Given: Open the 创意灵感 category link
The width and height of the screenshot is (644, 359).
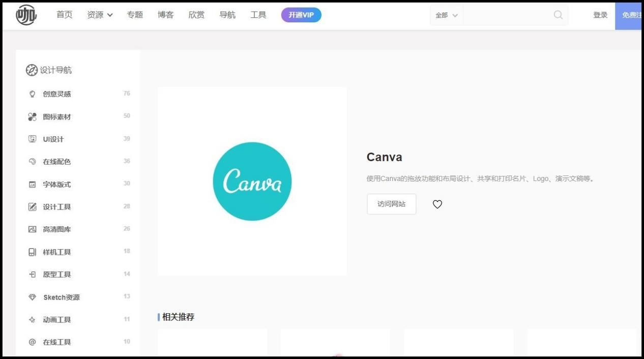Looking at the screenshot, I should point(57,94).
